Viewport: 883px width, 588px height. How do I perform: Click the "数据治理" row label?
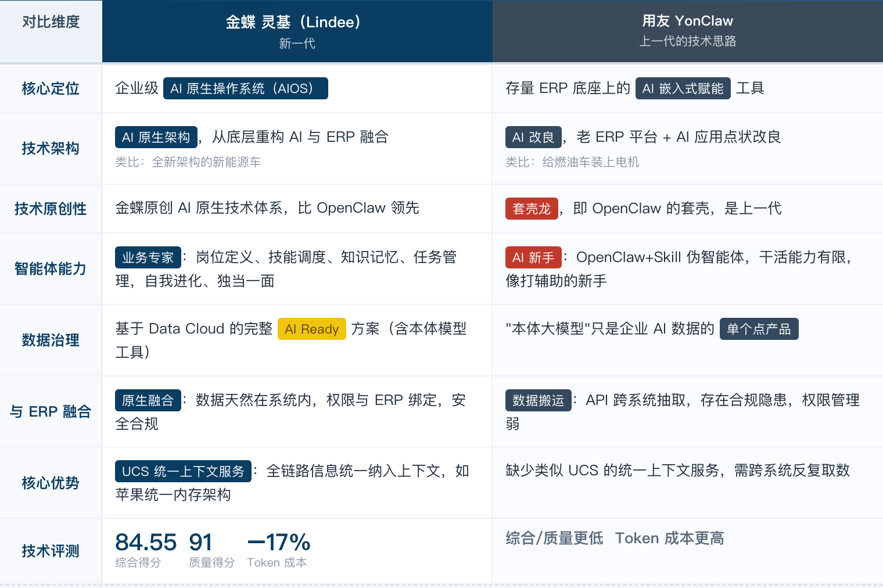coord(51,340)
